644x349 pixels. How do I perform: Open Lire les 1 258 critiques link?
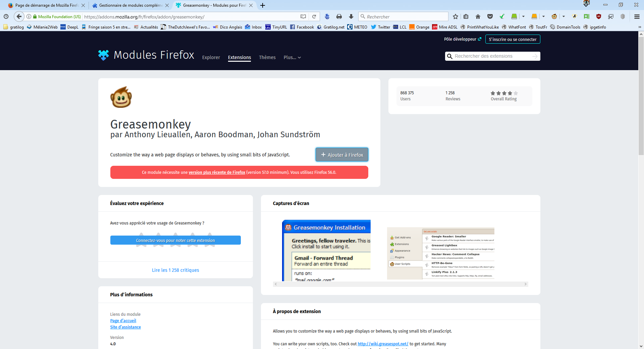tap(175, 270)
